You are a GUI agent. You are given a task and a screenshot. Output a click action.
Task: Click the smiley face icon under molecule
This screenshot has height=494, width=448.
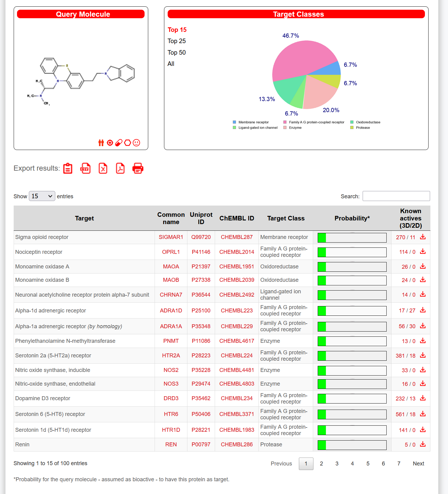coord(137,143)
